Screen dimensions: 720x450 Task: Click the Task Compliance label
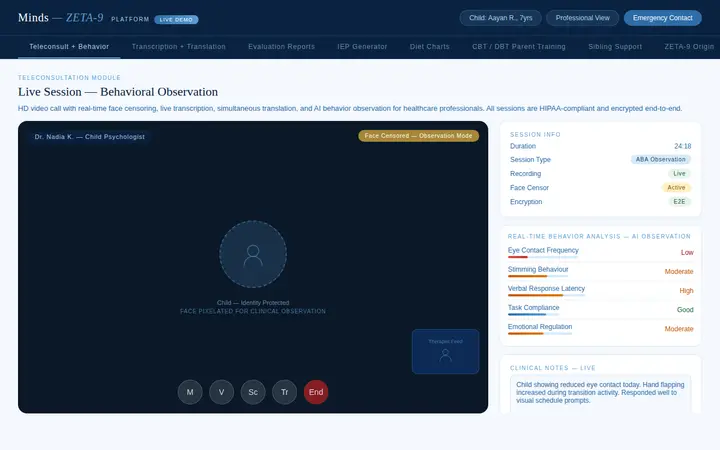coord(534,308)
